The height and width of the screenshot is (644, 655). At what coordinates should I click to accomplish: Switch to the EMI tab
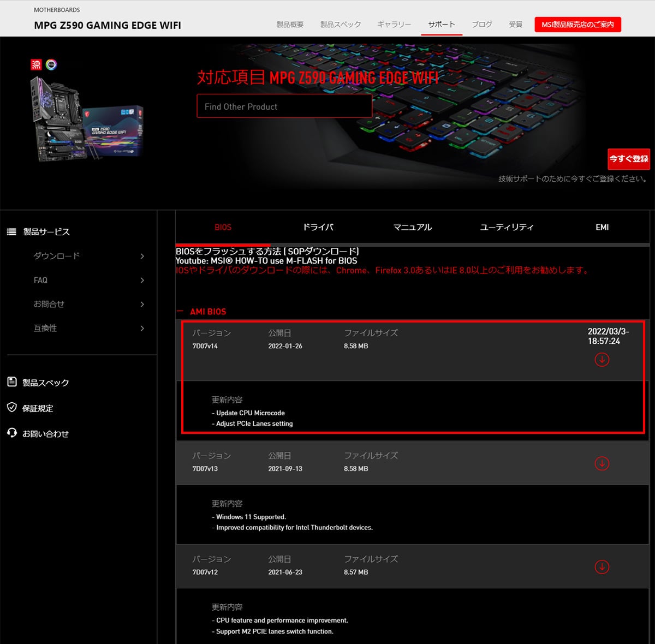602,227
